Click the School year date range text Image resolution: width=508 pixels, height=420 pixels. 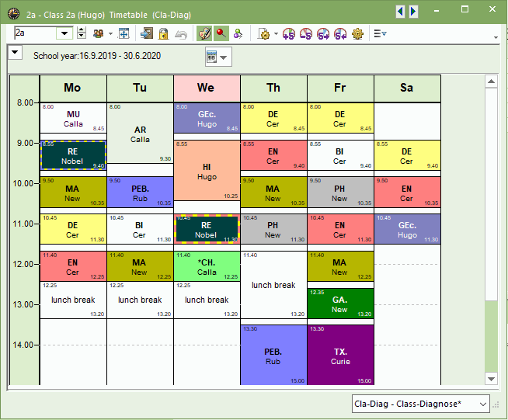pyautogui.click(x=97, y=56)
